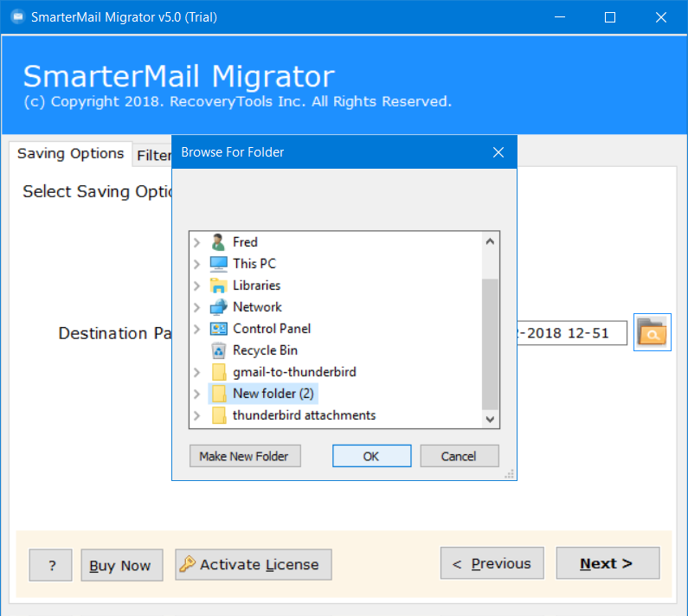Select the Network label
688x616 pixels.
pos(257,307)
